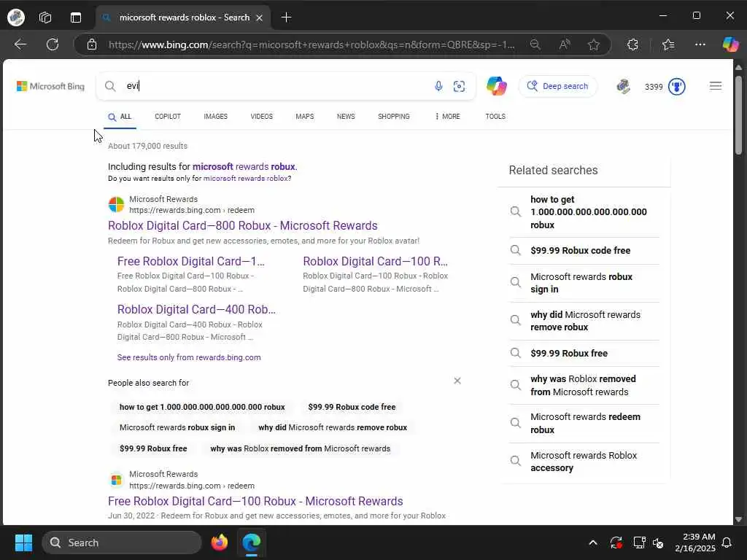Open Edge Settings and more menu

[x=700, y=44]
